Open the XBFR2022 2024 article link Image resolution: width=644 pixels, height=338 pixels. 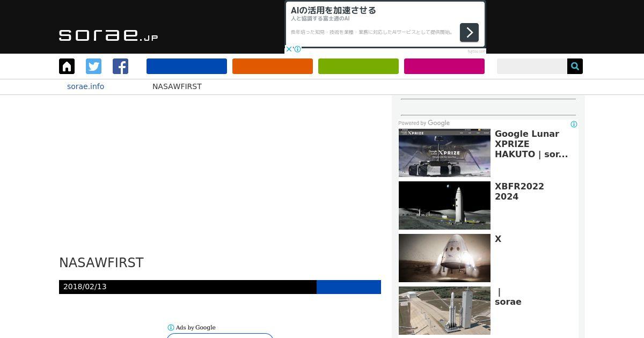pos(519,192)
